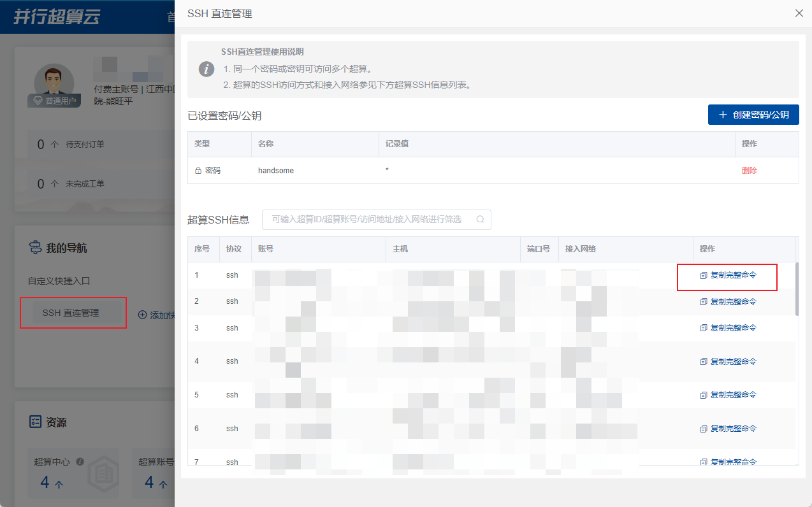Click the 超算中心 info icon in background page
Screen dimensions: 812x507
(80, 461)
